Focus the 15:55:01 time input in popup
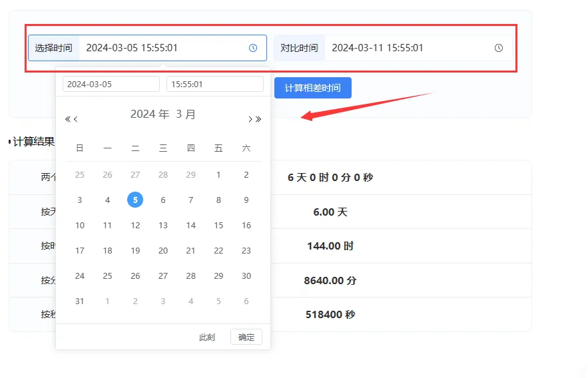 215,84
